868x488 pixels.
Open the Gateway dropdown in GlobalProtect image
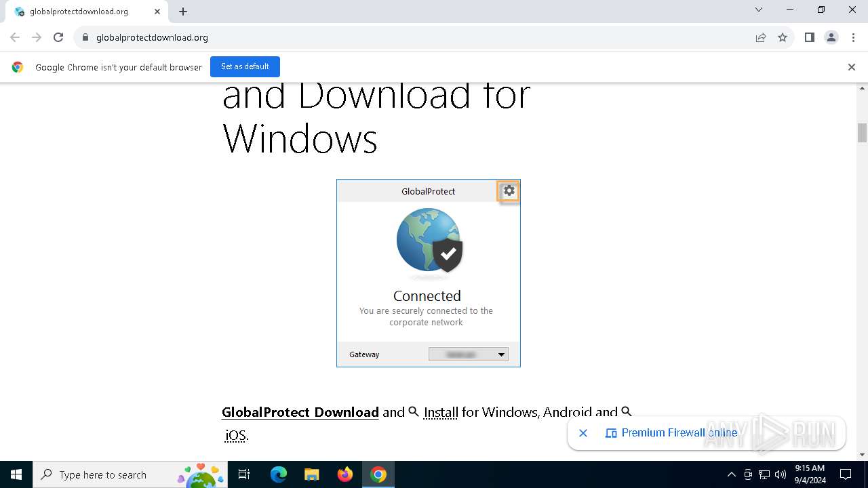[x=469, y=354]
